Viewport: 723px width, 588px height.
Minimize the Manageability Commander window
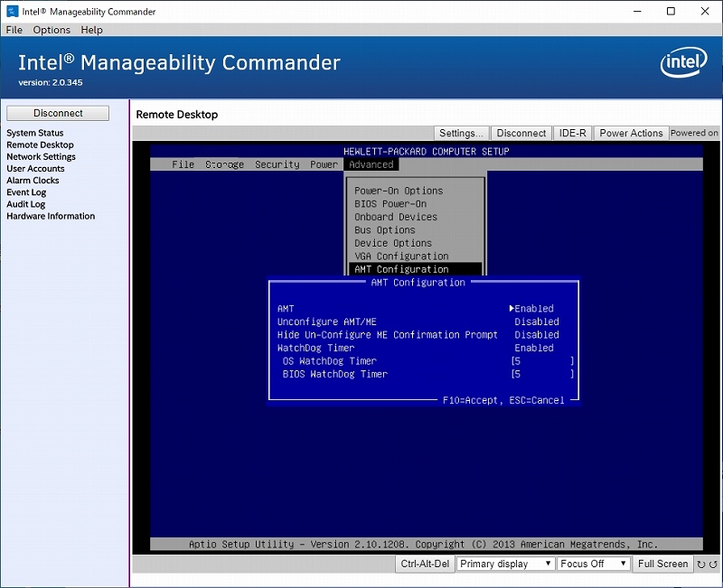tap(638, 11)
